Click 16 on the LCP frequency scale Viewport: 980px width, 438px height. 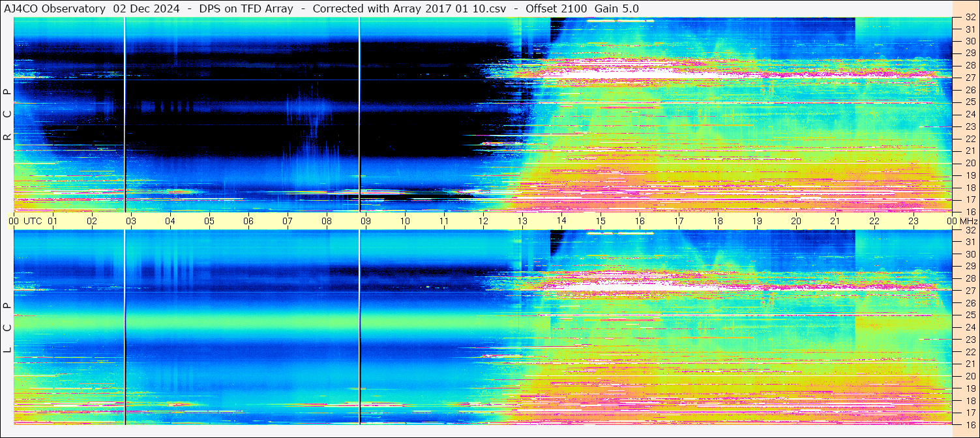click(x=970, y=424)
